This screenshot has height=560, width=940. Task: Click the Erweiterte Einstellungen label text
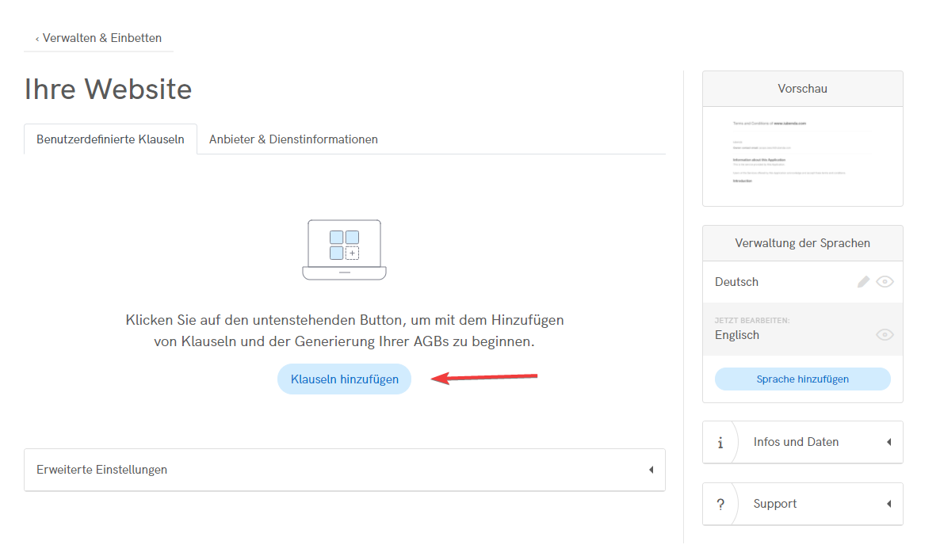101,470
